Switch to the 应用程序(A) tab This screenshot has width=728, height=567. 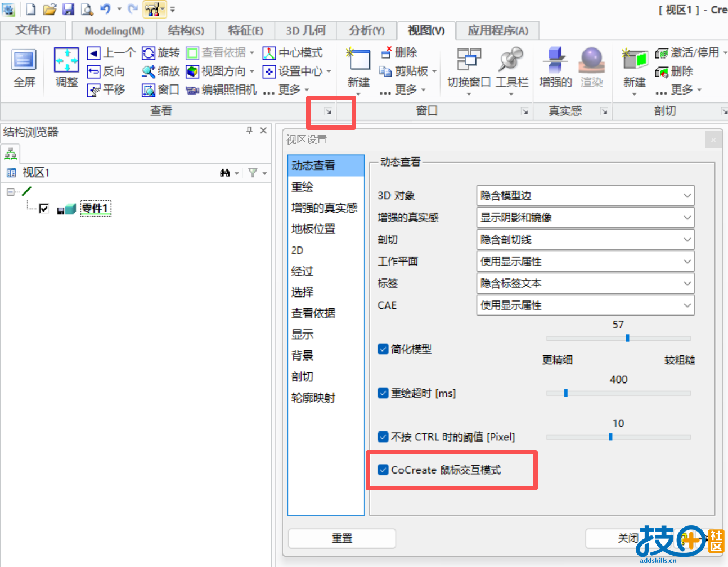(498, 31)
